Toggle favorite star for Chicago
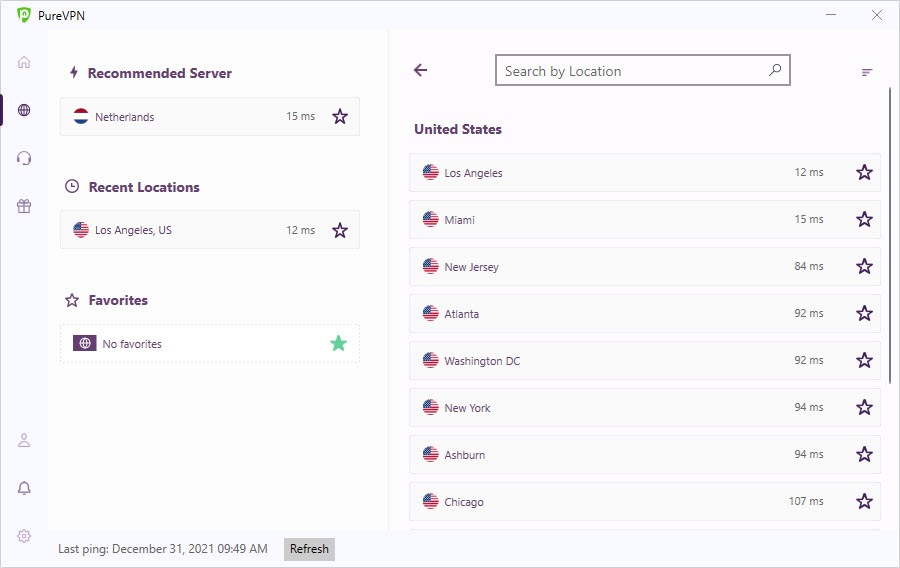The image size is (900, 568). [864, 501]
